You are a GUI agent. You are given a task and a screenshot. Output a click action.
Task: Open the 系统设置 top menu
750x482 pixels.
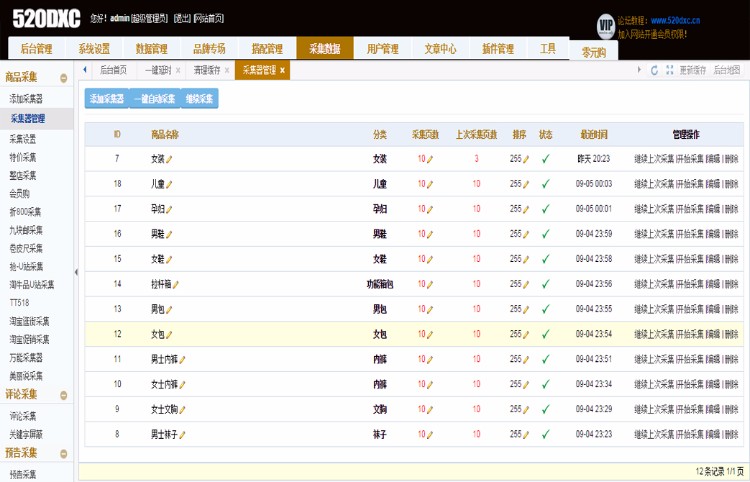(94, 49)
